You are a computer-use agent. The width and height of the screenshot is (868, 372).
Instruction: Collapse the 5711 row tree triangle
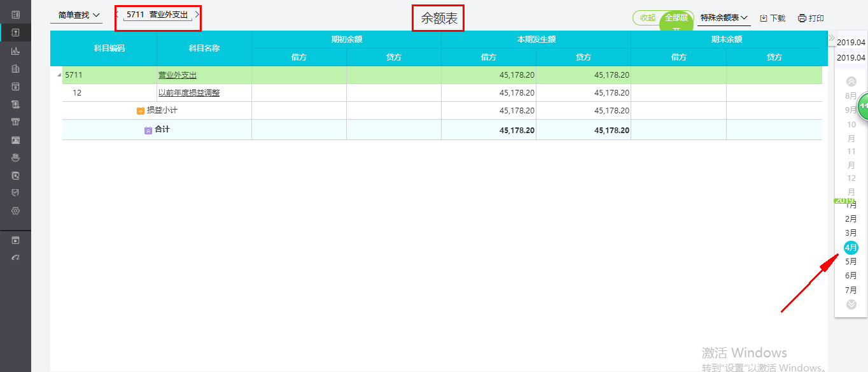tap(60, 75)
